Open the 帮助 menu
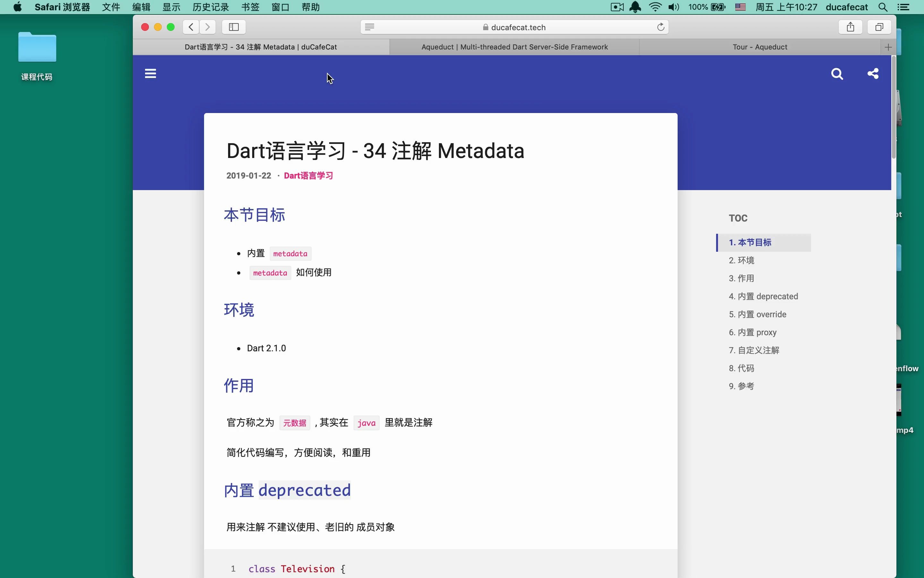 311,7
